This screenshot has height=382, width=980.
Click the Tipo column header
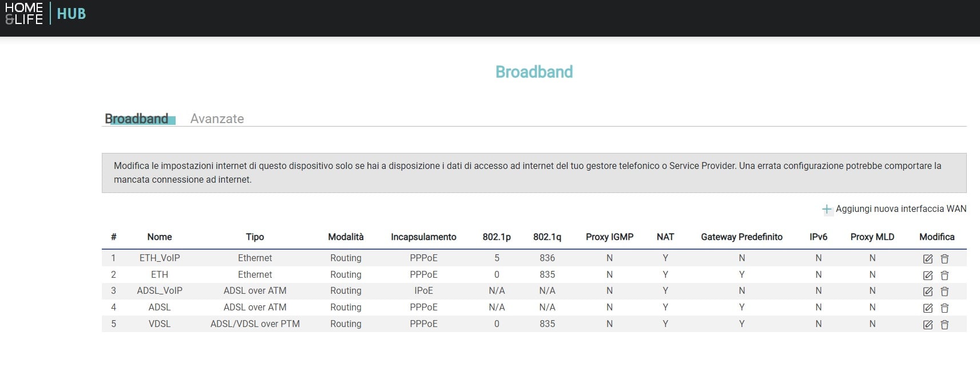coord(255,237)
